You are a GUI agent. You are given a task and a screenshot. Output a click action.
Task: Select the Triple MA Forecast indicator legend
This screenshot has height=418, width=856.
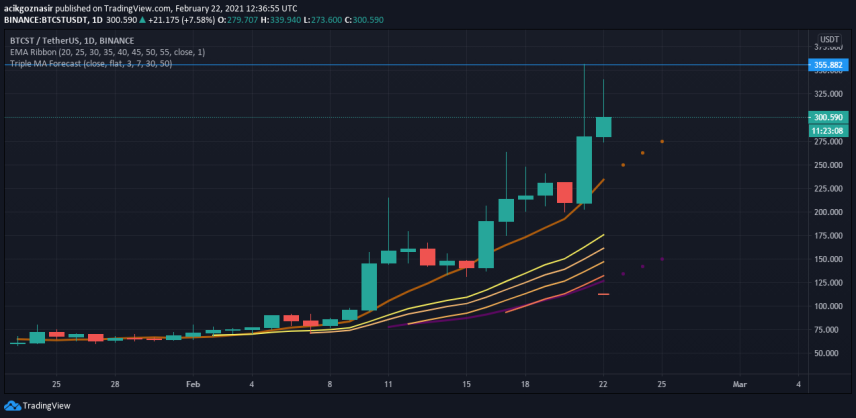click(x=91, y=64)
